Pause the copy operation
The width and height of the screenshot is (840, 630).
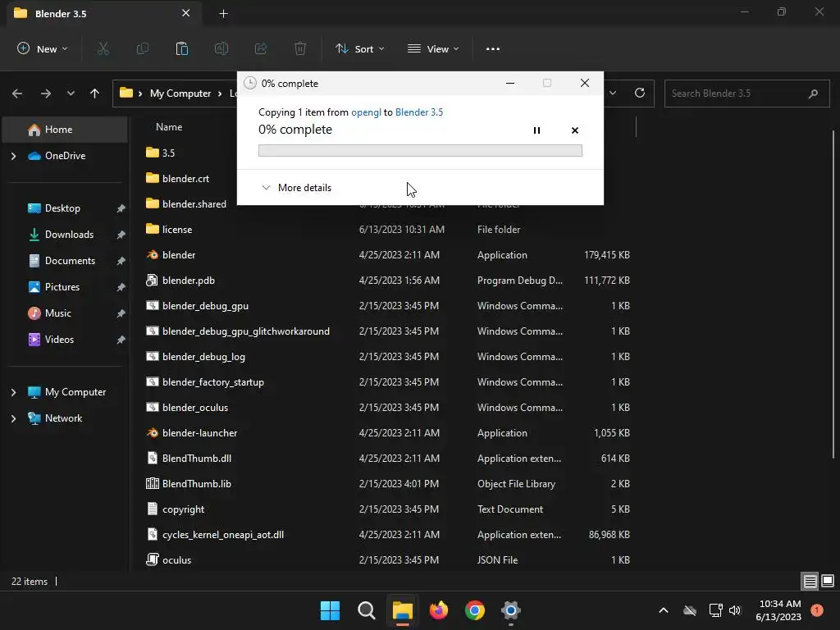pyautogui.click(x=536, y=130)
